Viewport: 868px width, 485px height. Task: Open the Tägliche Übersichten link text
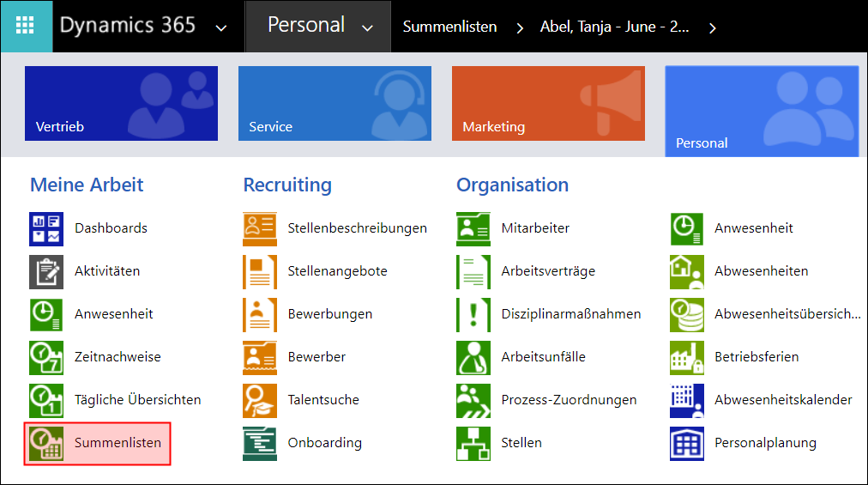coord(137,400)
